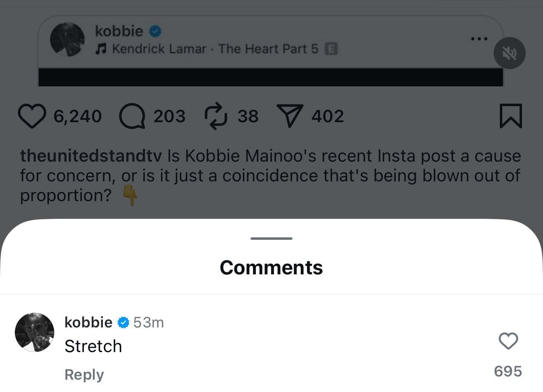Save the post with the bookmark icon
This screenshot has height=392, width=543.
coord(511,116)
